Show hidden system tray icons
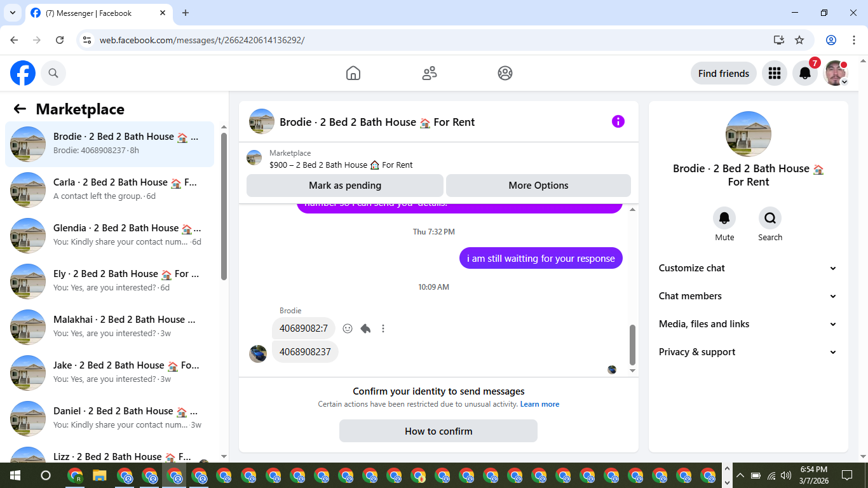The height and width of the screenshot is (488, 868). click(x=740, y=475)
